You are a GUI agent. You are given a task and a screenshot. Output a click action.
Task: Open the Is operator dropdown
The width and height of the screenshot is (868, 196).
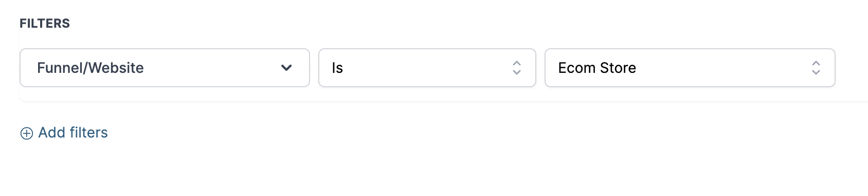pos(427,68)
